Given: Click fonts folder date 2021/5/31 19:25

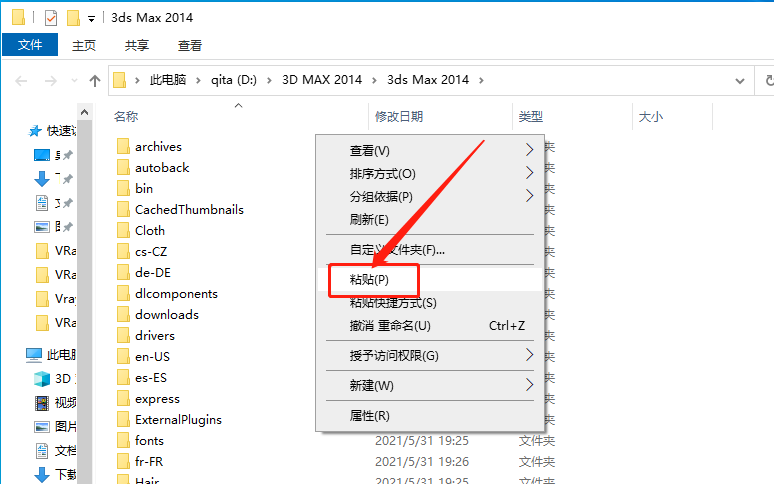Looking at the screenshot, I should tap(422, 441).
